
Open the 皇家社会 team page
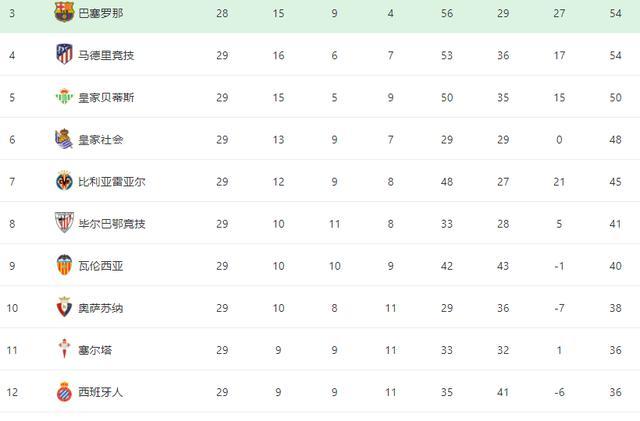coord(100,139)
